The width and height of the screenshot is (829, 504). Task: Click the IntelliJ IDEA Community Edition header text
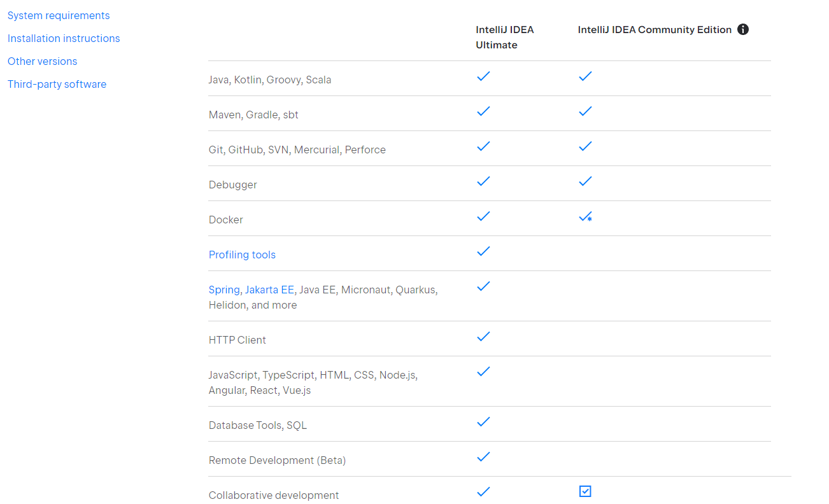pyautogui.click(x=655, y=29)
